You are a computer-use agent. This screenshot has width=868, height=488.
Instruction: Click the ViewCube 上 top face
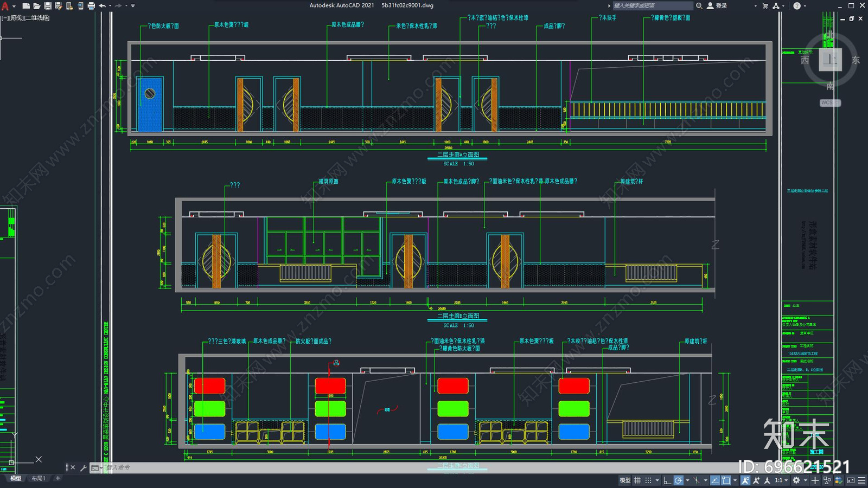point(830,60)
